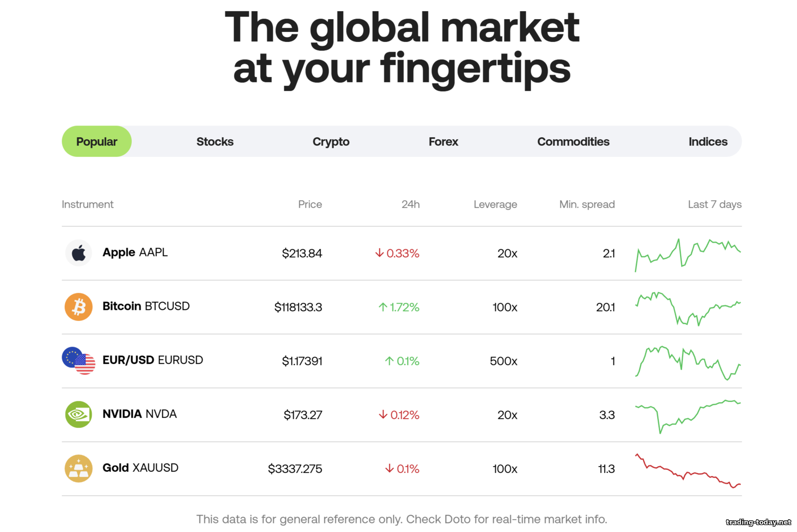
Task: Click the Bitcoin price $118133.3
Action: pyautogui.click(x=298, y=307)
